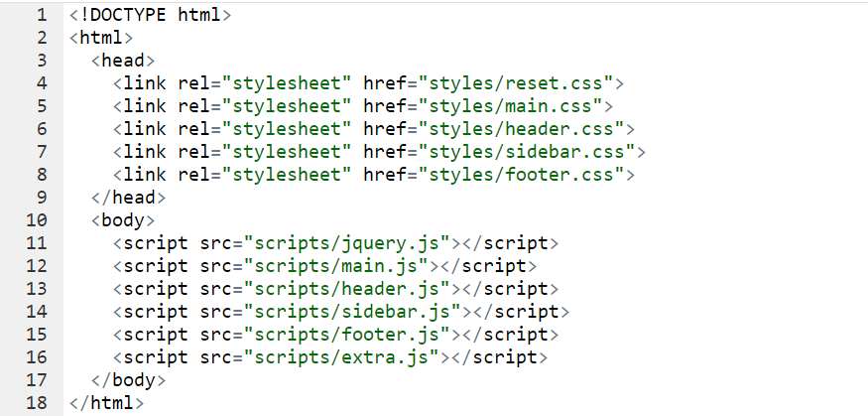The width and height of the screenshot is (868, 416).
Task: Click the scripts/sidebar.js src value
Action: click(359, 312)
